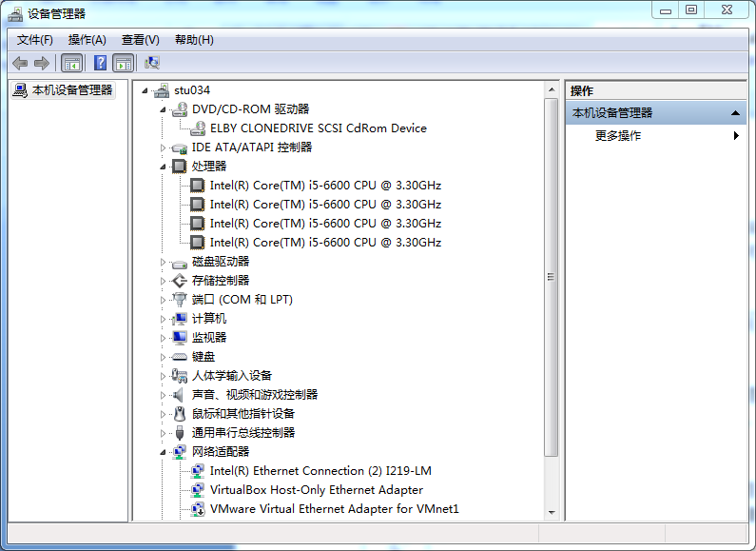756x551 pixels.
Task: Collapse the DVD/CD-ROM 驱动器 node
Action: point(163,110)
